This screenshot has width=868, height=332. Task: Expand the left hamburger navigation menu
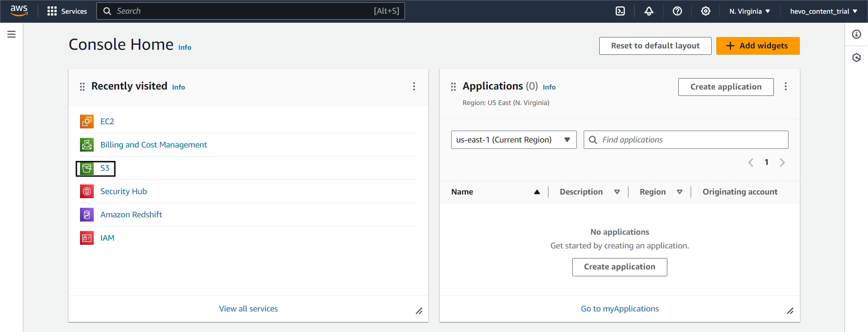coord(11,34)
